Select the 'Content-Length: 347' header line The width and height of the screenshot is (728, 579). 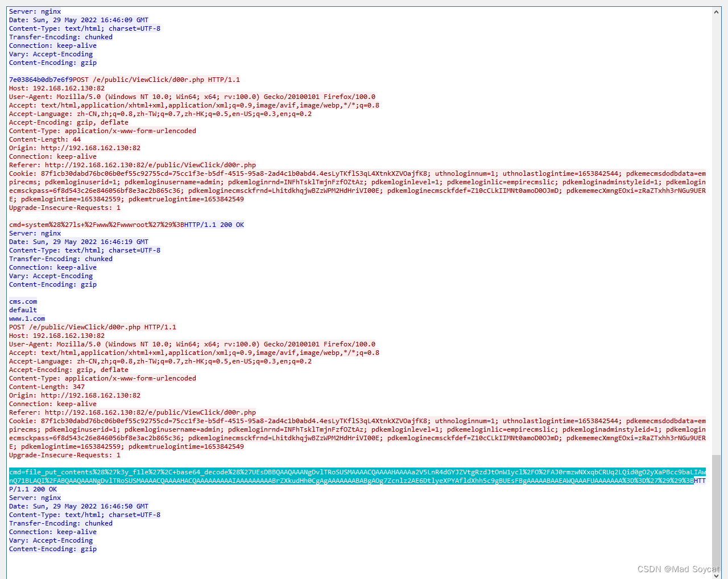point(47,387)
